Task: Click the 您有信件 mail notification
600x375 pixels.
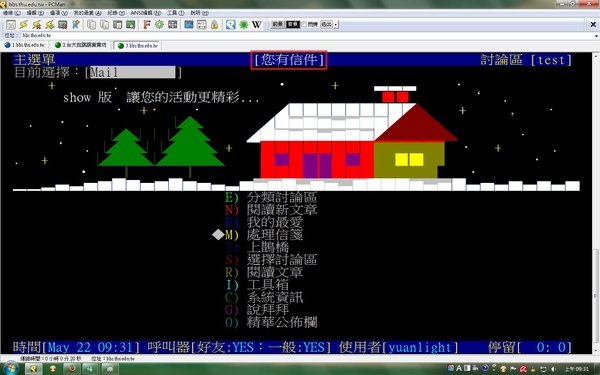Action: pos(289,60)
